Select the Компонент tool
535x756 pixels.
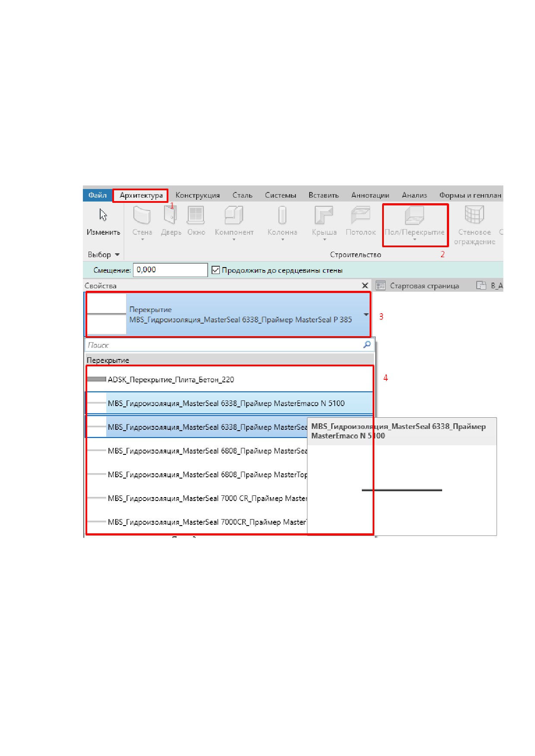point(234,222)
